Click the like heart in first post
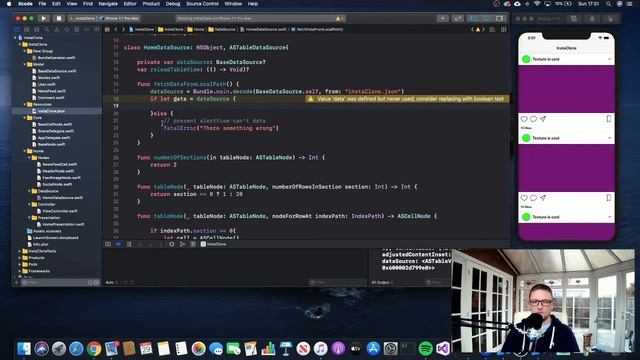The height and width of the screenshot is (360, 640). tap(524, 119)
